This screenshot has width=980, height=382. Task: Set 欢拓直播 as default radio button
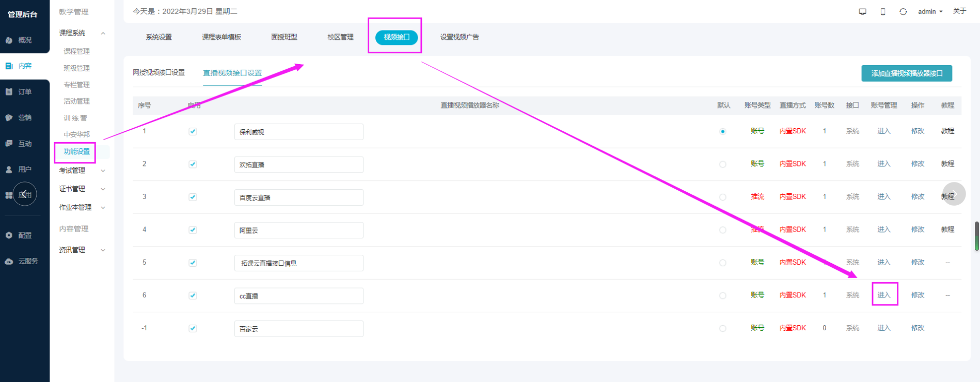pos(722,164)
